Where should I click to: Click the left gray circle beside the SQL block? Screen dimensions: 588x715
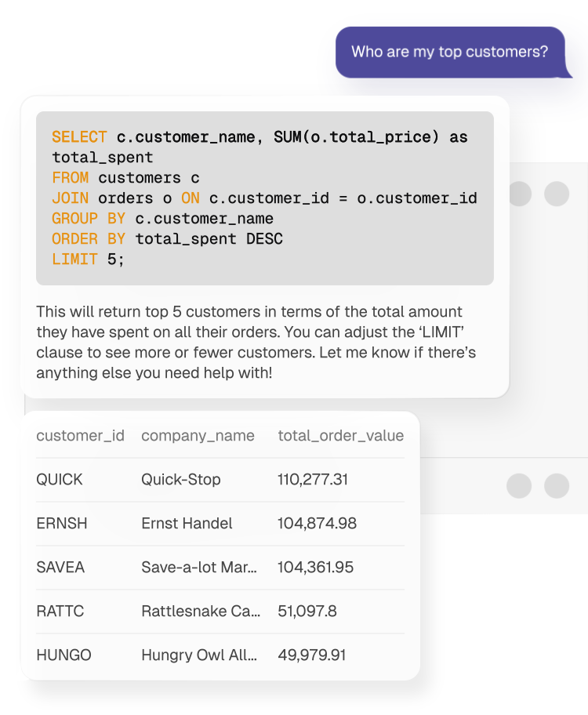(519, 194)
